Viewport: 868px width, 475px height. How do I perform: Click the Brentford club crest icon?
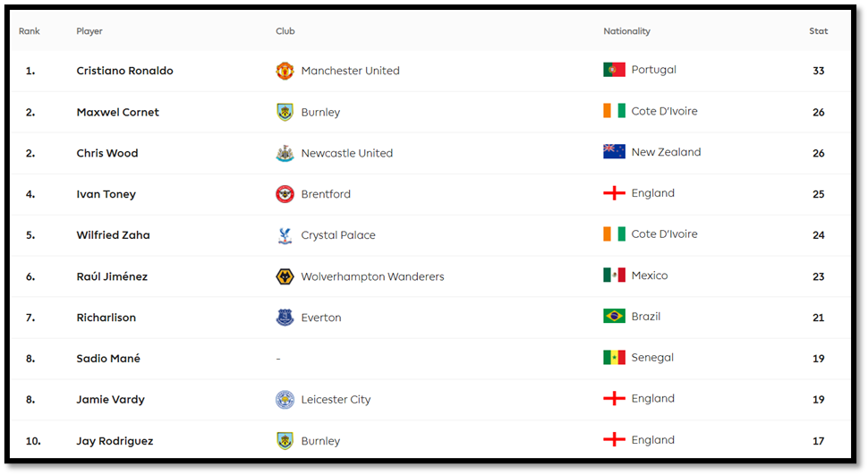point(285,194)
